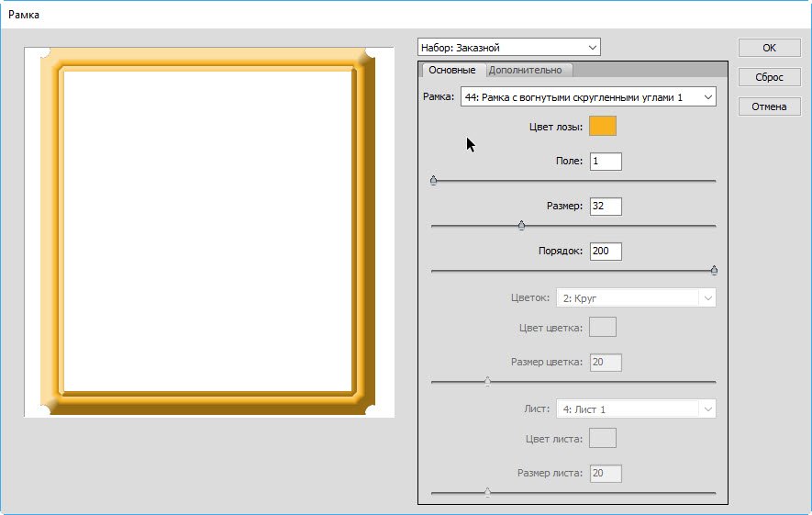Expand the Рамка frame type dropdown
The height and width of the screenshot is (515, 812).
pyautogui.click(x=587, y=97)
